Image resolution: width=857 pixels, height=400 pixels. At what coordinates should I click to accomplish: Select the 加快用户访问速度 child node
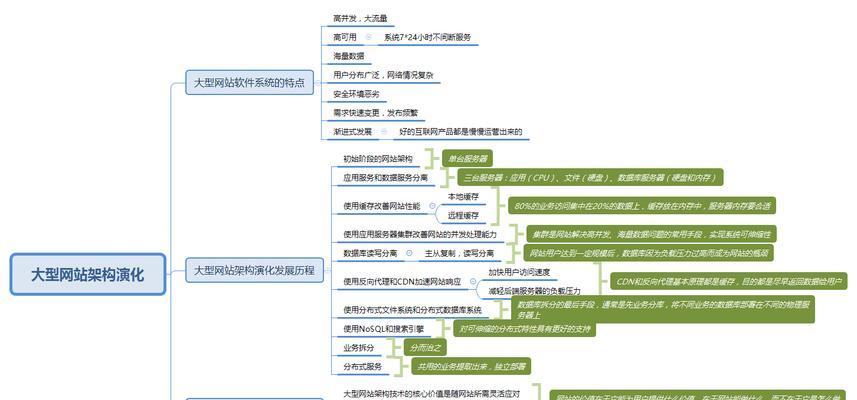click(x=519, y=272)
